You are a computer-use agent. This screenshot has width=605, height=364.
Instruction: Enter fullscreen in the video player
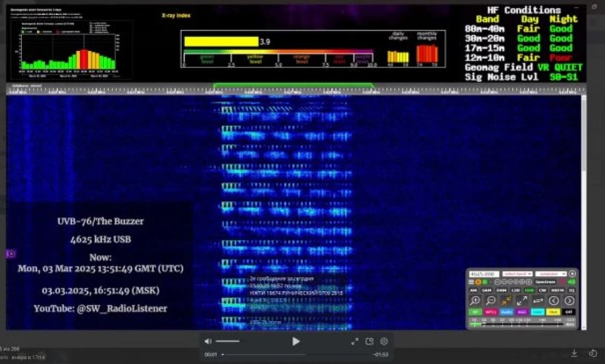pos(355,342)
